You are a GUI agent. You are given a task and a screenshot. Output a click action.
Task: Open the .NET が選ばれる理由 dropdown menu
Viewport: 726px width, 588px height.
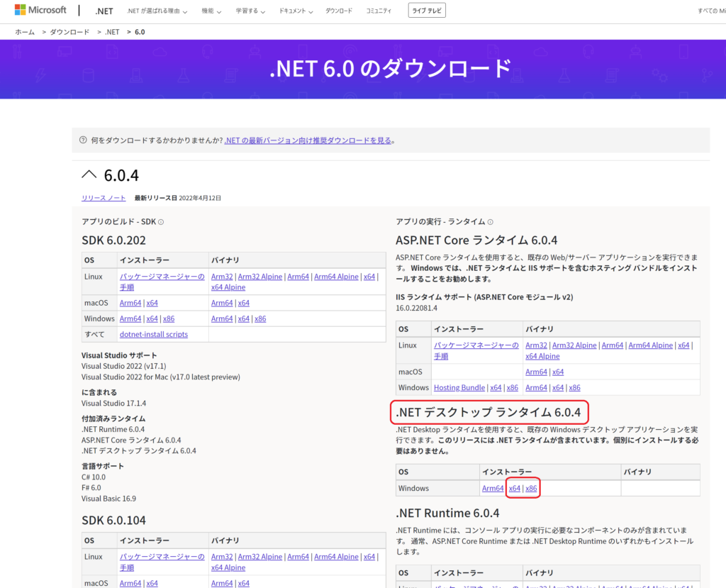point(157,11)
